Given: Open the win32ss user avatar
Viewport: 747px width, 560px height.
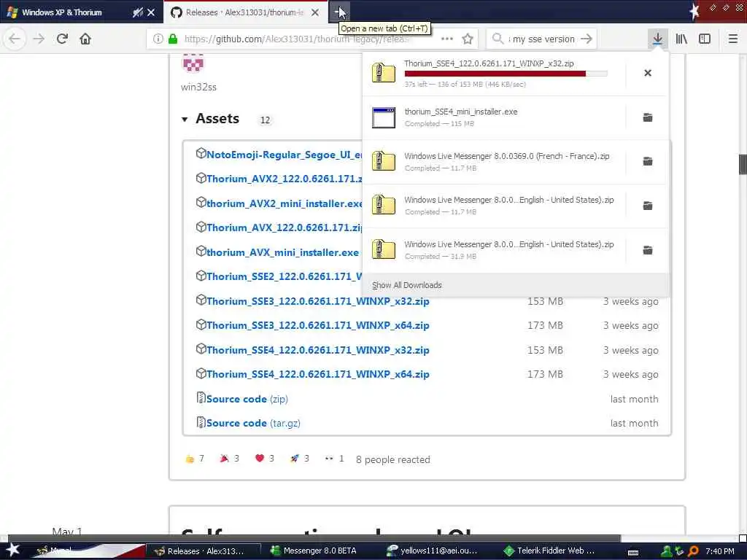Looking at the screenshot, I should pos(193,63).
